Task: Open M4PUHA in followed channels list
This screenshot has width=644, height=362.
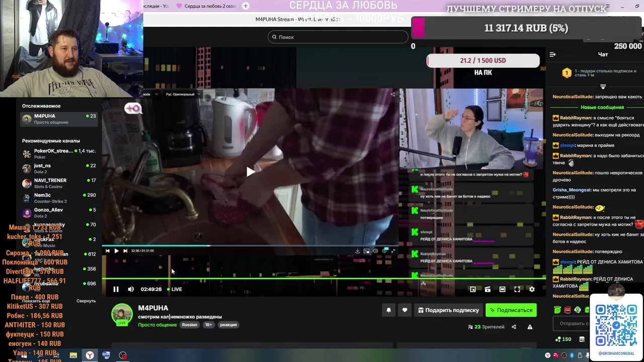Action: pos(59,119)
